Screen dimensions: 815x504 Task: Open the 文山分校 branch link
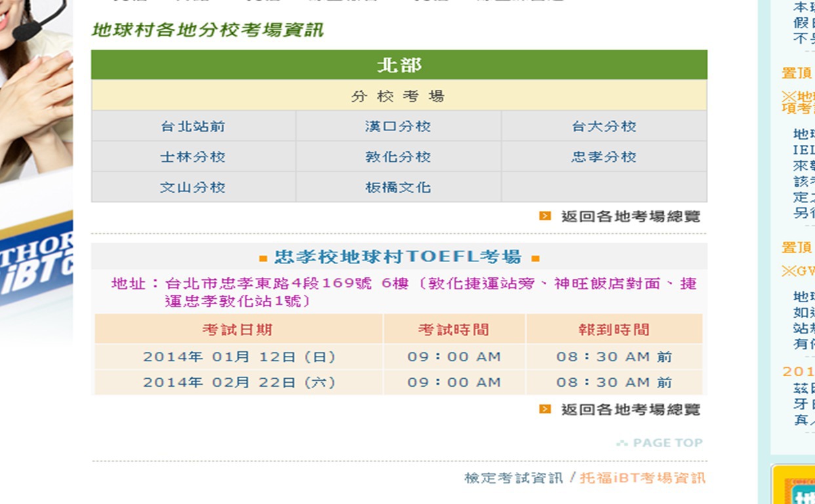pyautogui.click(x=193, y=187)
